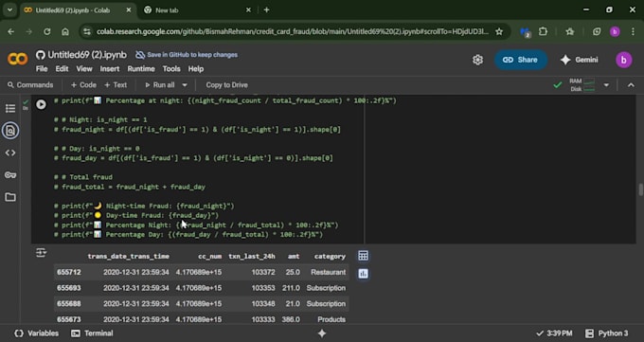Open the Files folder sidebar icon
The width and height of the screenshot is (644, 342).
pyautogui.click(x=10, y=197)
